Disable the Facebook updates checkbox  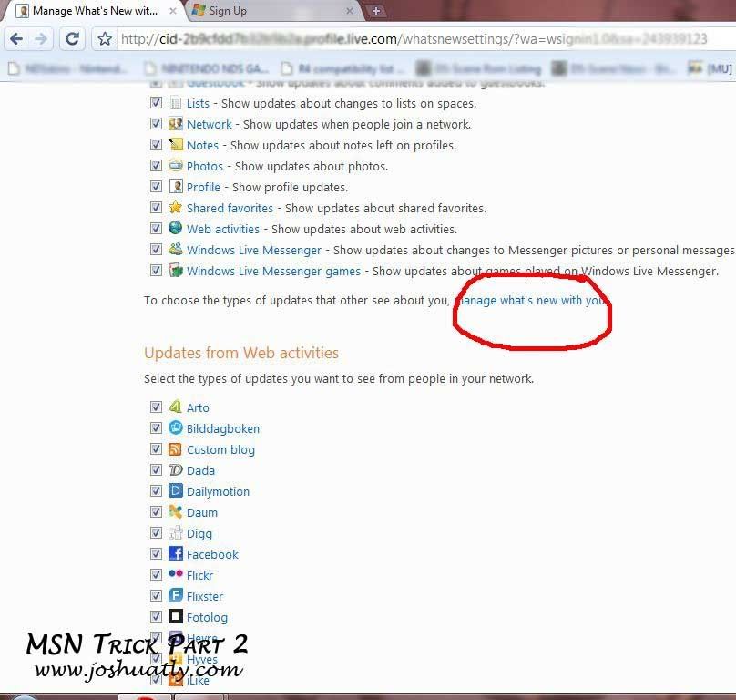pyautogui.click(x=156, y=554)
